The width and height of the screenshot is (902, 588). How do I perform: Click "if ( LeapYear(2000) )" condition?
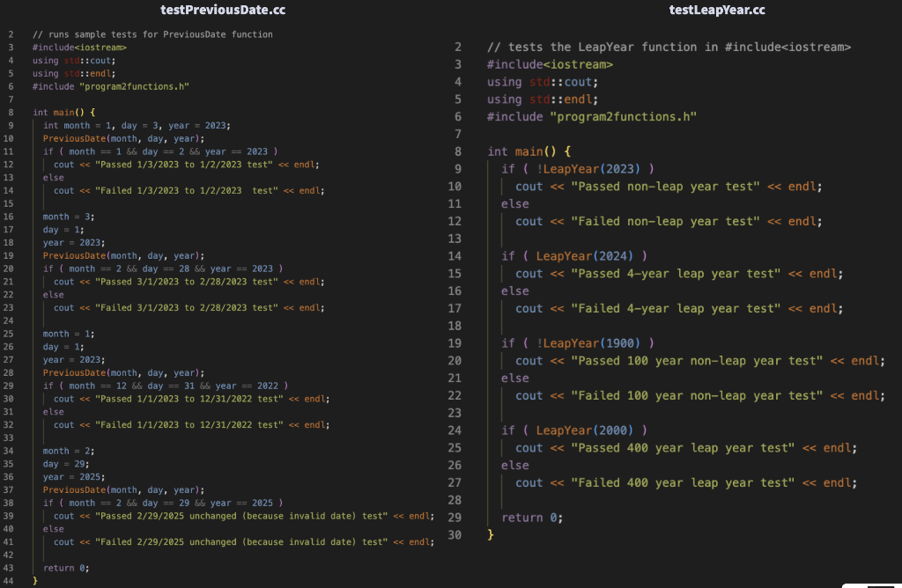pos(574,430)
